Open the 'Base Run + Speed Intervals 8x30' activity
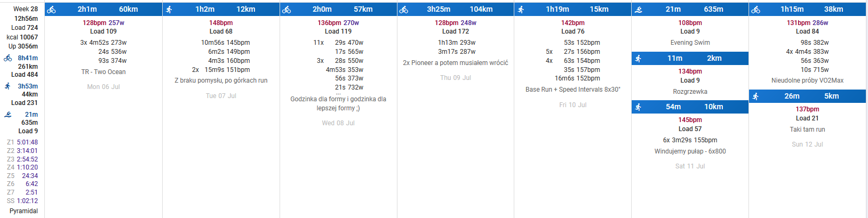Viewport: 868px width, 218px height. click(572, 90)
